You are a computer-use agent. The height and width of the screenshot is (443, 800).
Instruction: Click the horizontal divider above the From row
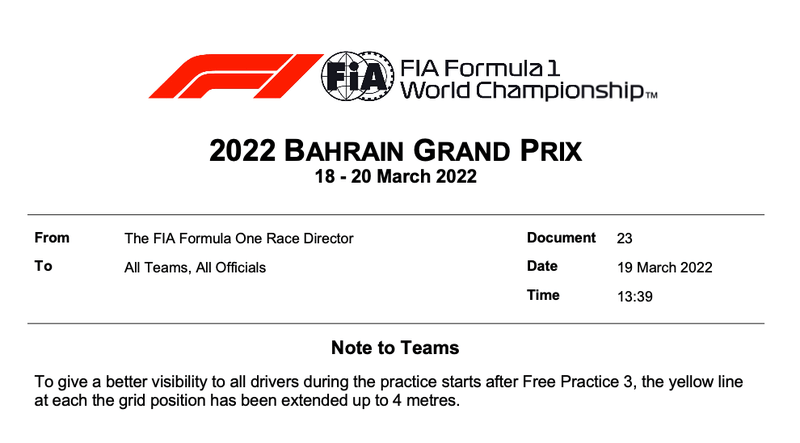point(395,215)
